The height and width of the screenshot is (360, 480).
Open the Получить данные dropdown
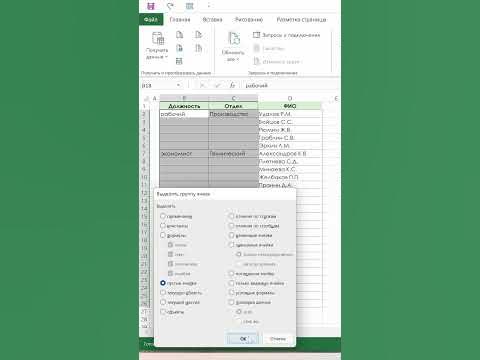(x=157, y=46)
